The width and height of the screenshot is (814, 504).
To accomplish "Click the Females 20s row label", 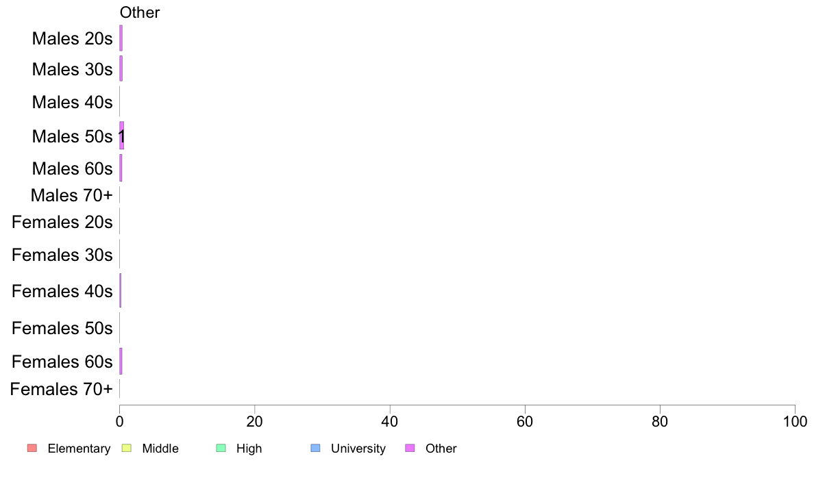I will click(x=62, y=222).
